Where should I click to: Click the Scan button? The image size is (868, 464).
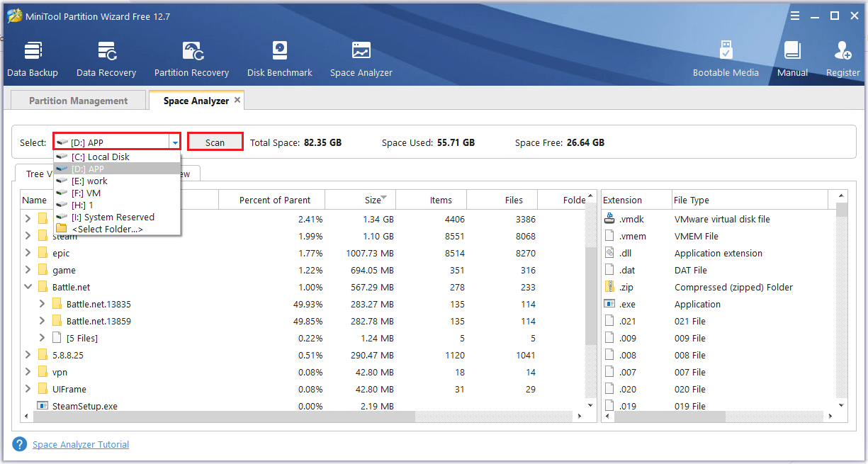pyautogui.click(x=215, y=142)
